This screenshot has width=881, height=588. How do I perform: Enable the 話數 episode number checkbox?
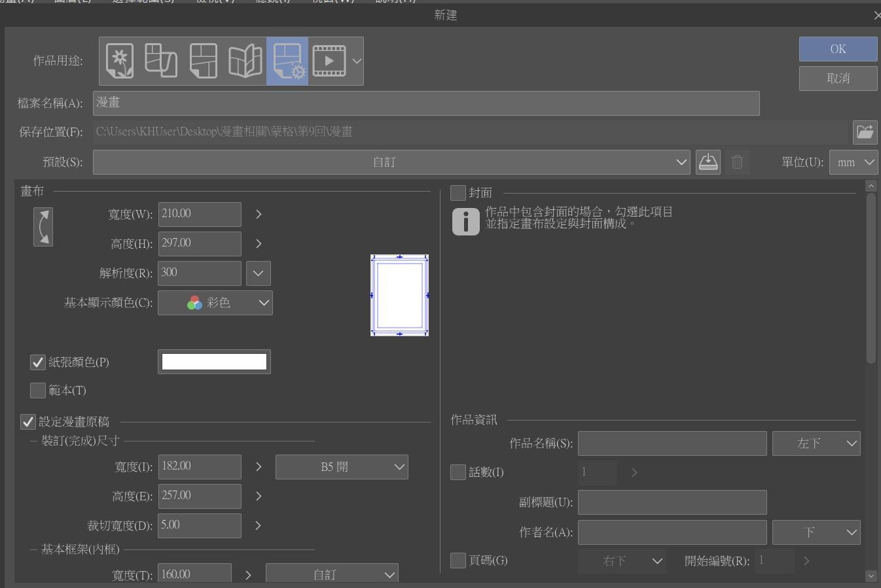[x=458, y=472]
